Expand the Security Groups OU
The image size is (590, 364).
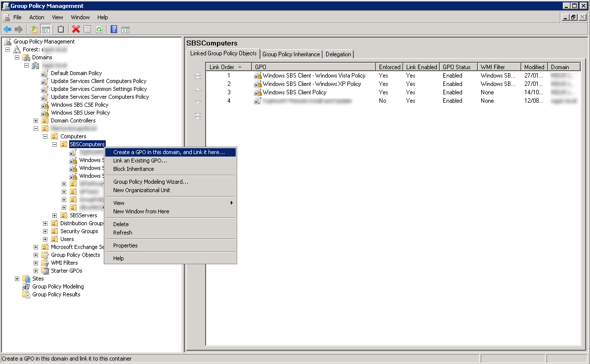pyautogui.click(x=45, y=231)
